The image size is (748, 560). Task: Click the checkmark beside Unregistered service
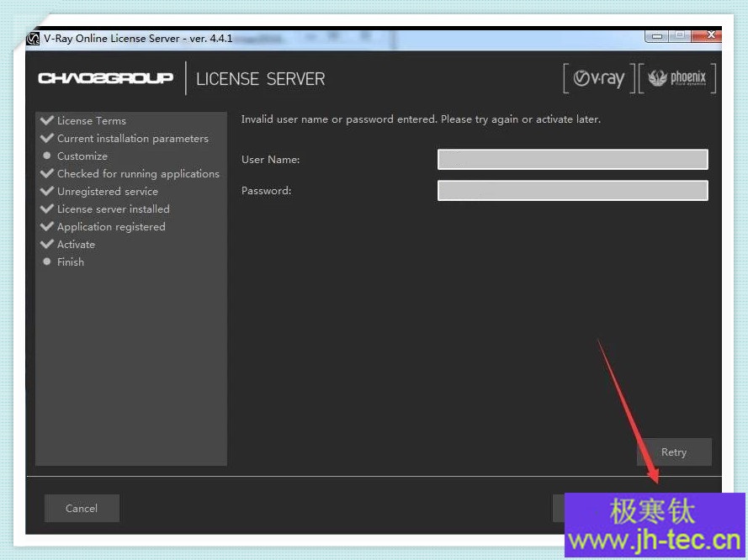point(47,191)
